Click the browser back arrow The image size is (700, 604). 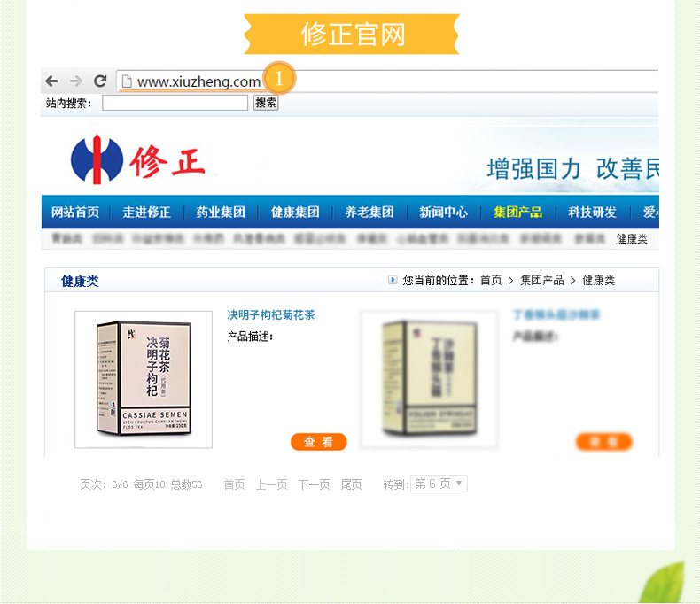point(51,81)
